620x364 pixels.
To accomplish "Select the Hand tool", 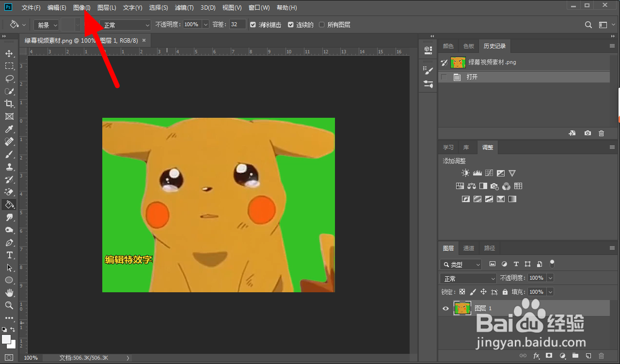I will (9, 293).
